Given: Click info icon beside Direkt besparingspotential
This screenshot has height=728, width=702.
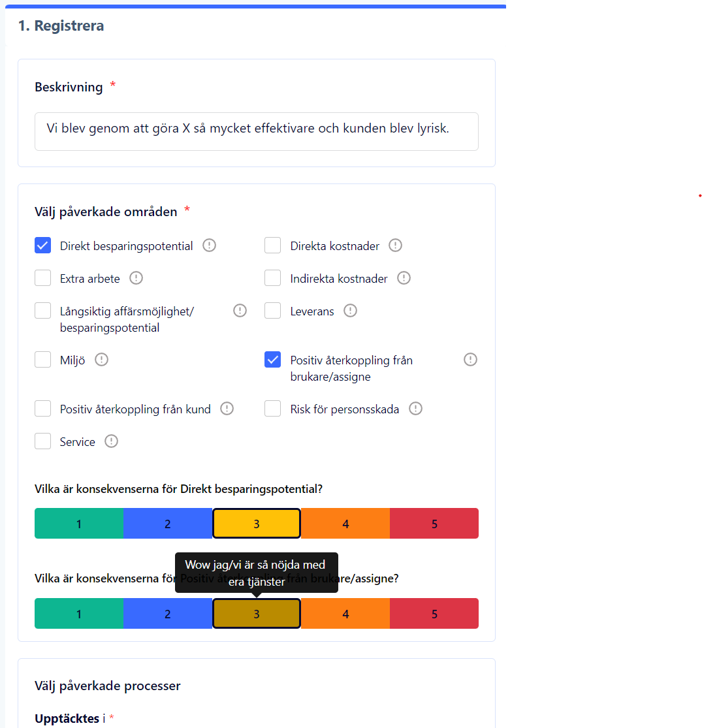Looking at the screenshot, I should 209,245.
